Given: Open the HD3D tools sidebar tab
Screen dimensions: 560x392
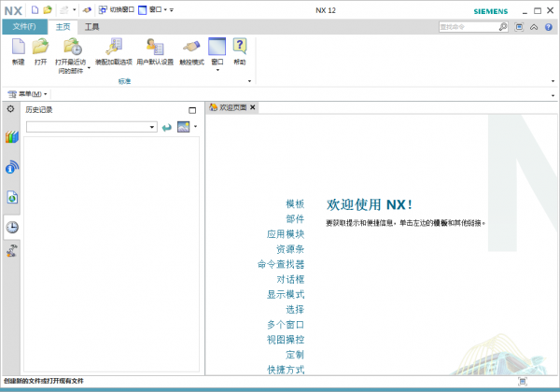Looking at the screenshot, I should (x=12, y=167).
